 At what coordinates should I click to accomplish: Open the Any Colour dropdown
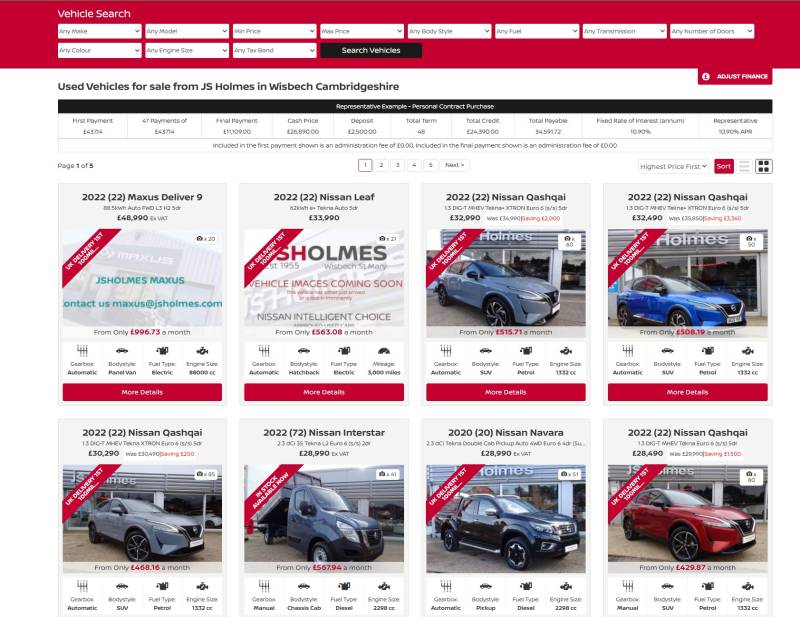(x=99, y=51)
